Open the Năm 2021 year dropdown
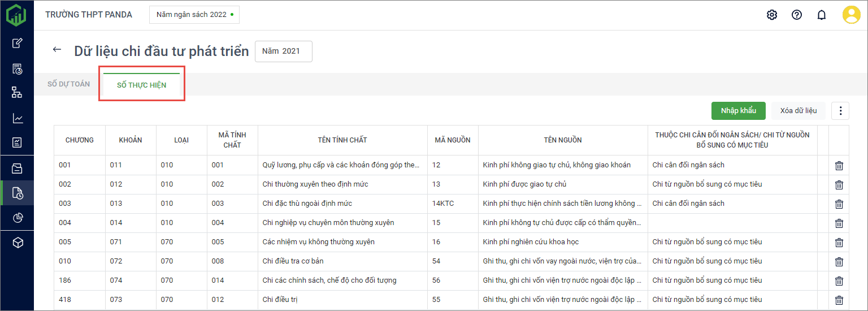Viewport: 868px width, 311px height. tap(283, 51)
